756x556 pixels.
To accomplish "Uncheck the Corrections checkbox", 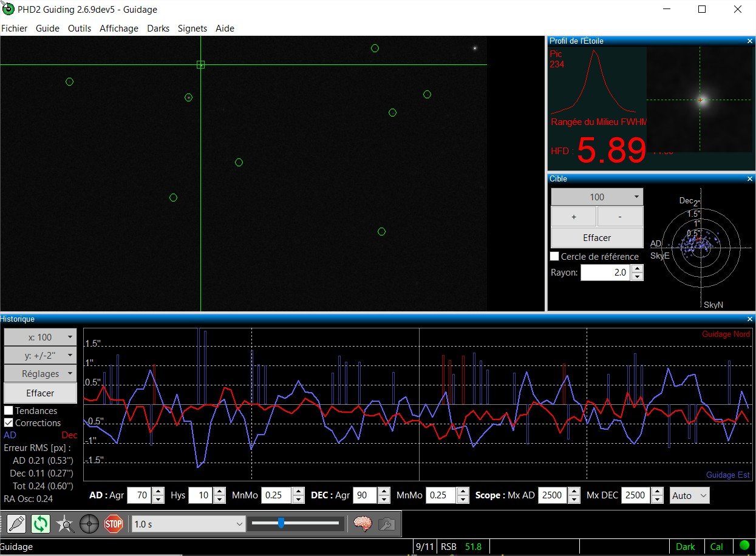I will 9,422.
